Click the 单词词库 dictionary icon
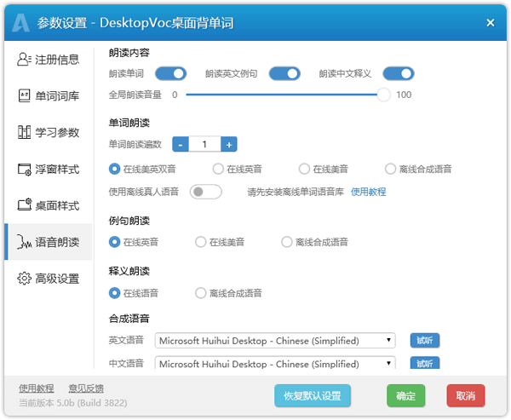This screenshot has width=511, height=420. (24, 96)
